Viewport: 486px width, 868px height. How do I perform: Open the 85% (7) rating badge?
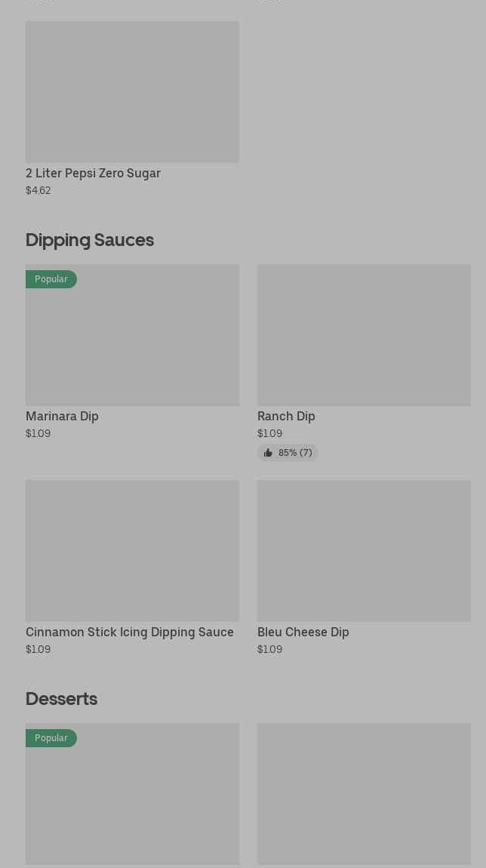point(288,453)
